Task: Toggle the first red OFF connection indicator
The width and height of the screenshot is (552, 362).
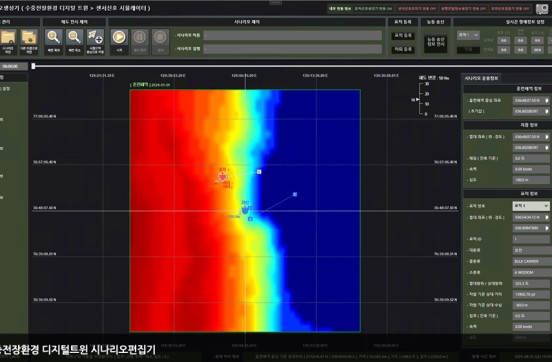Action: (x=416, y=8)
